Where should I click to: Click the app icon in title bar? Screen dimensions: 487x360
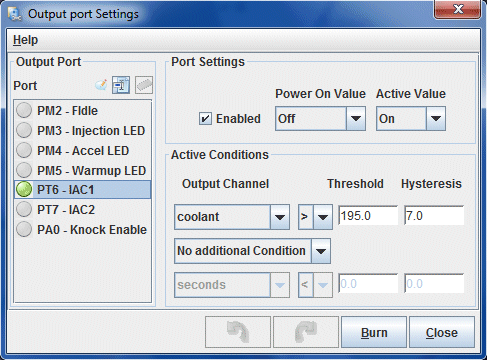15,14
